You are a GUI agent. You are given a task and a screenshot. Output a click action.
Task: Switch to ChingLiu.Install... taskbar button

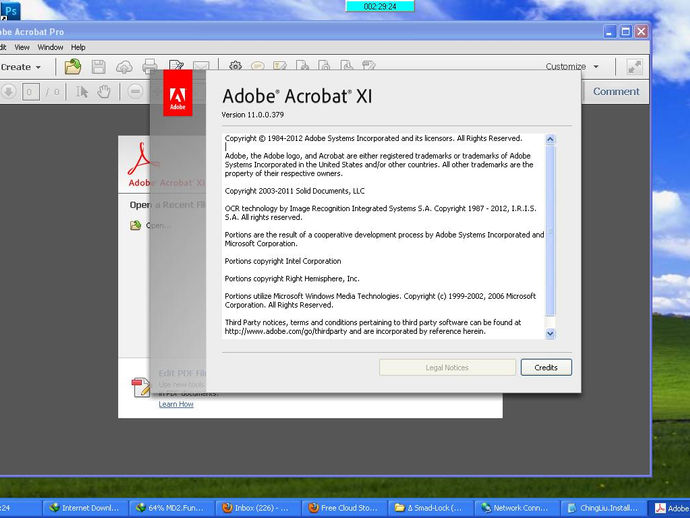click(603, 508)
